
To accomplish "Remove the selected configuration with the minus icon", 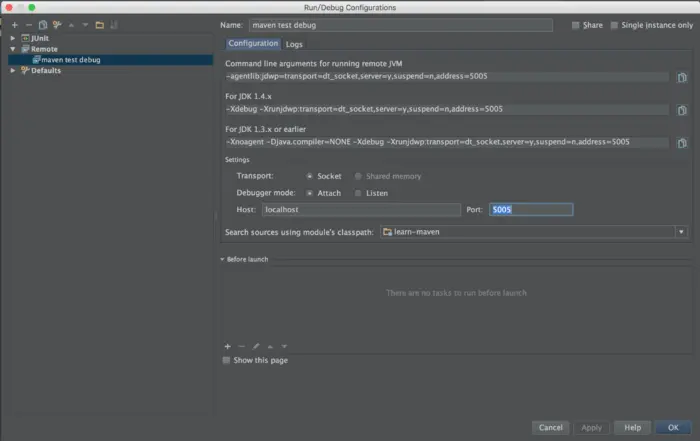I will [x=29, y=25].
